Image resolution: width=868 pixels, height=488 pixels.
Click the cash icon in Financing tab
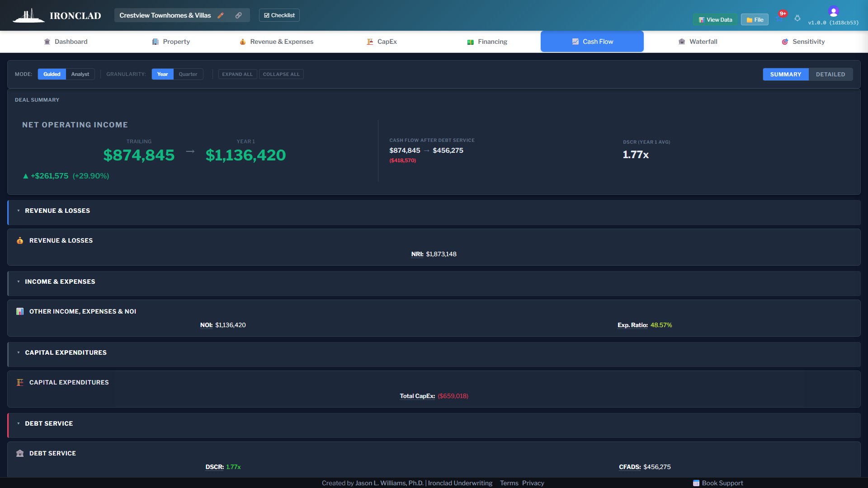(x=471, y=42)
